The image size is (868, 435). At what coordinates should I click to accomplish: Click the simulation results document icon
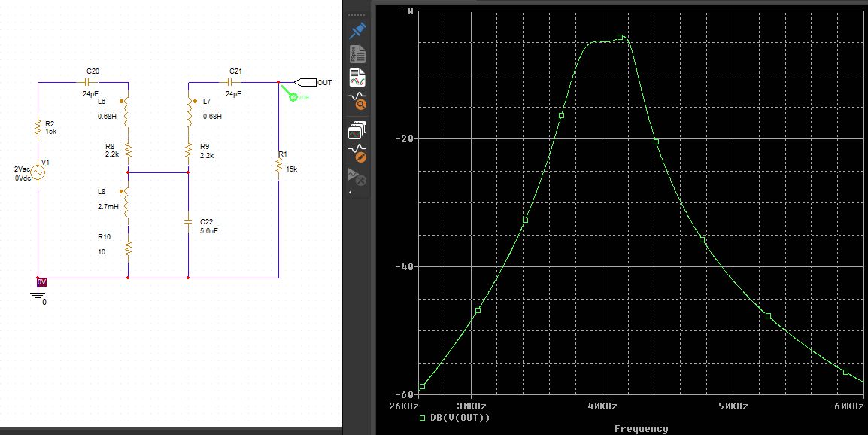coord(358,78)
